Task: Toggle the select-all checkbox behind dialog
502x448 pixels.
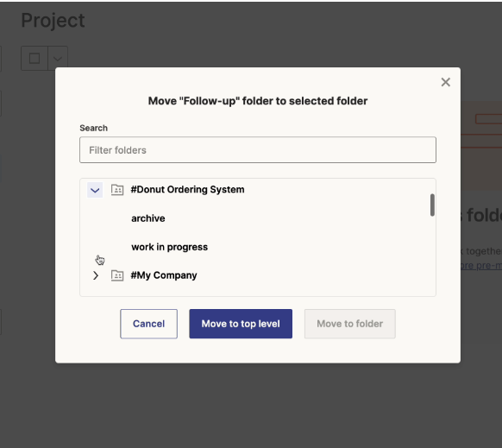Action: click(x=35, y=59)
